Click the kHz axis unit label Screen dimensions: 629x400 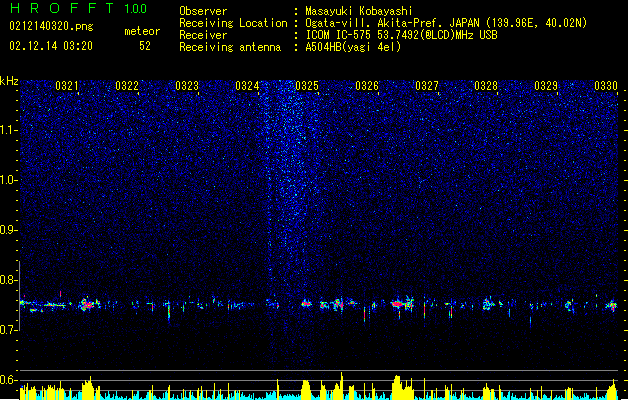(x=9, y=81)
